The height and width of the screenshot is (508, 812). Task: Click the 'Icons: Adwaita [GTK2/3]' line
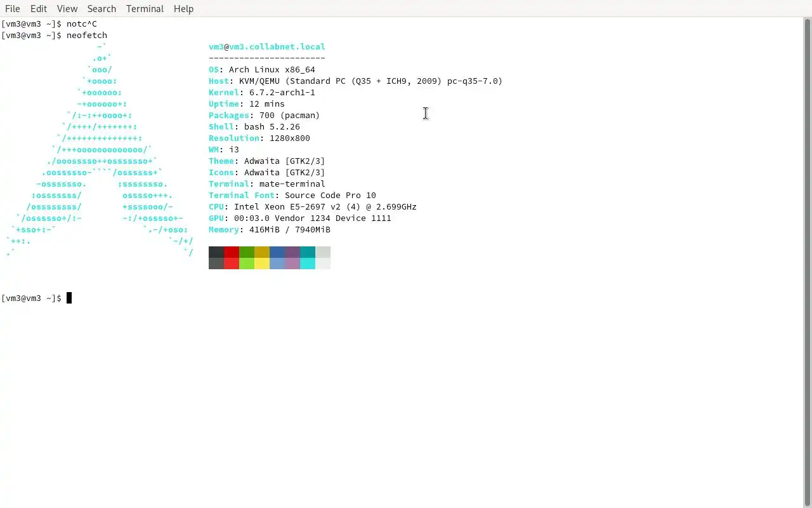pyautogui.click(x=267, y=172)
